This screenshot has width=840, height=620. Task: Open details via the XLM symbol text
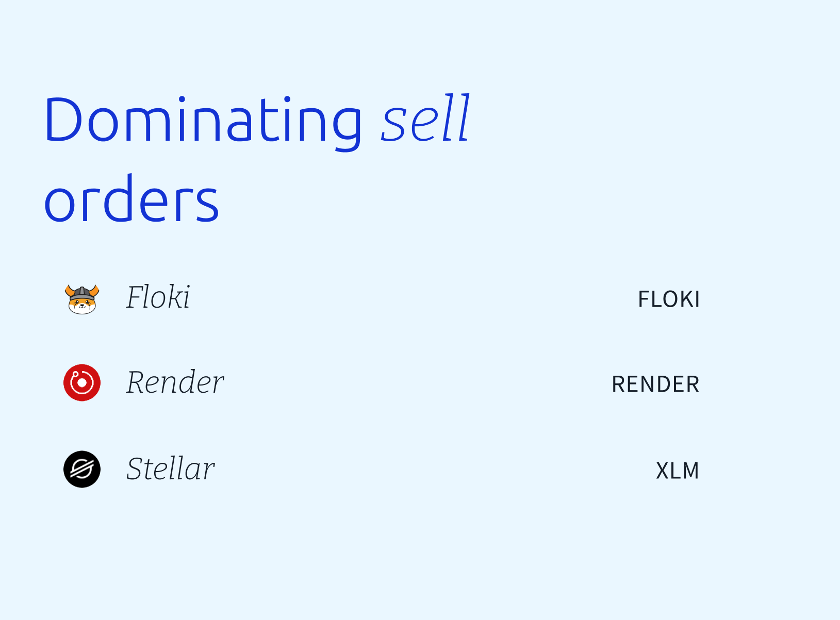pos(678,471)
